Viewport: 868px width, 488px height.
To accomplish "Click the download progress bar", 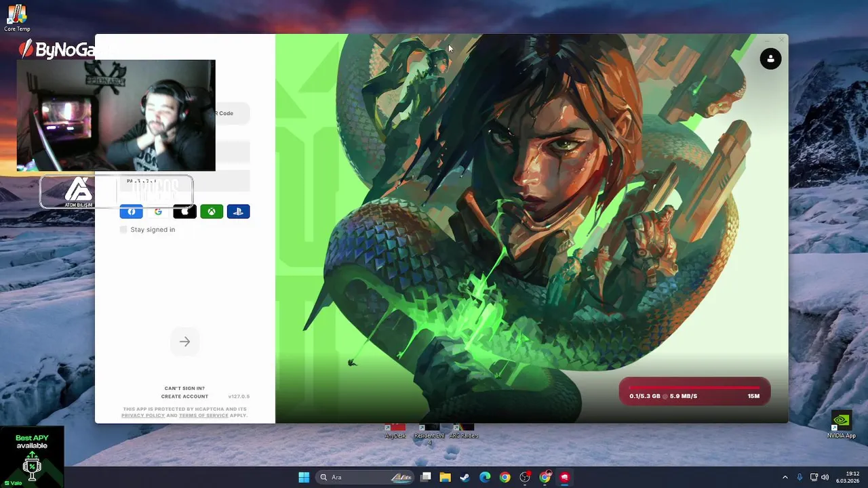I will [x=694, y=388].
